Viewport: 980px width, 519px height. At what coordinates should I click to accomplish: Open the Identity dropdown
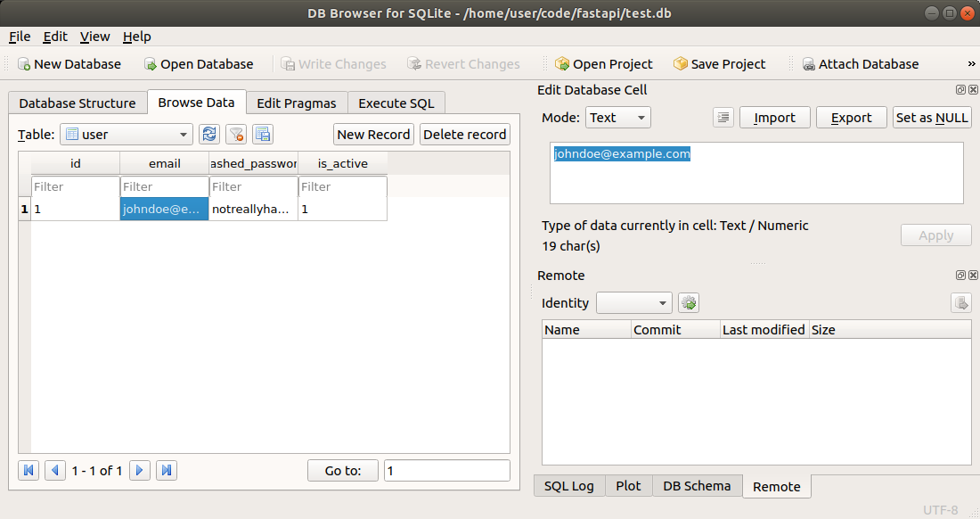(x=633, y=303)
